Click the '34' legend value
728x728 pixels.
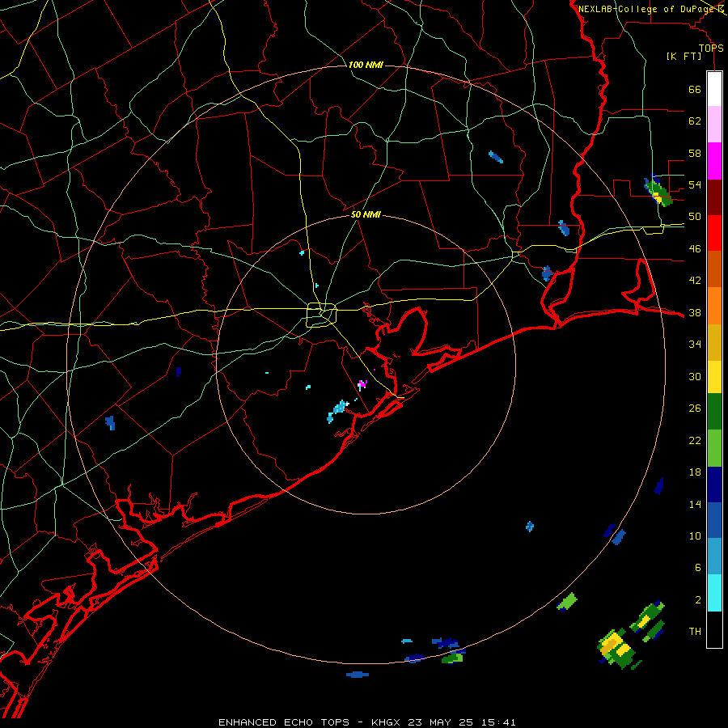(x=695, y=345)
